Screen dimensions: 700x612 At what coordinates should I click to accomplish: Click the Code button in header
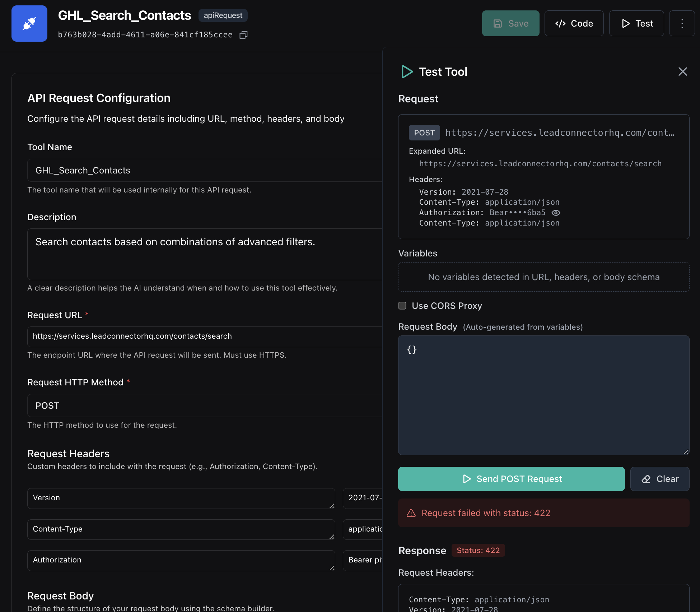(x=574, y=24)
